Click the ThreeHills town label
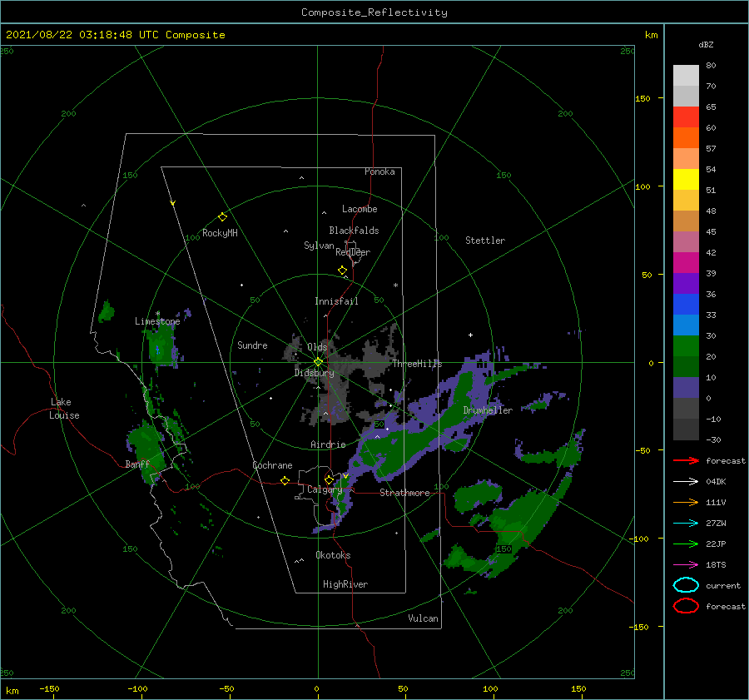 418,364
